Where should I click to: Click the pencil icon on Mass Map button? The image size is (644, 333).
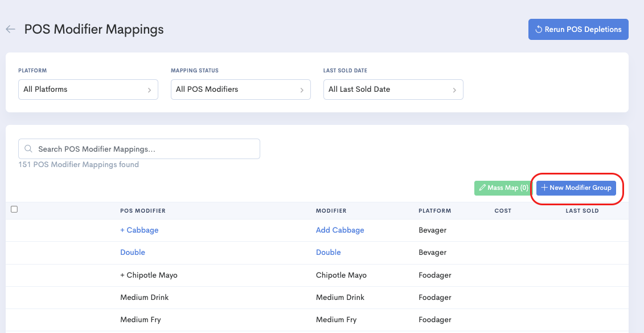click(484, 188)
